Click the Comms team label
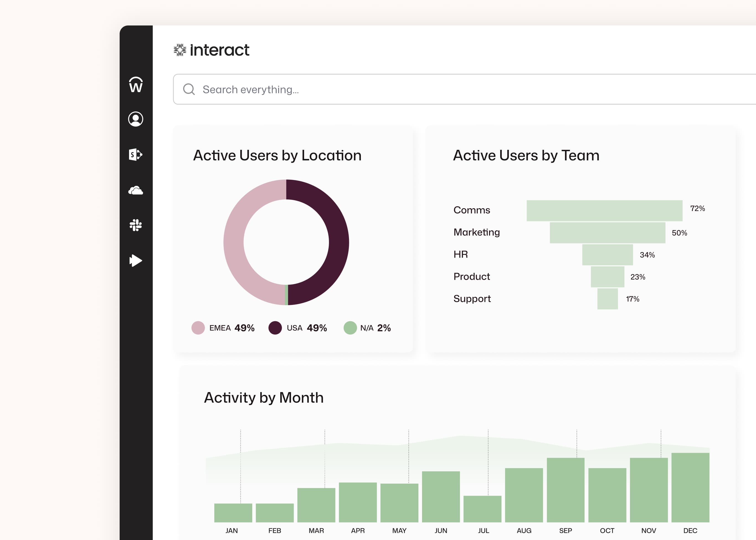 pyautogui.click(x=472, y=210)
